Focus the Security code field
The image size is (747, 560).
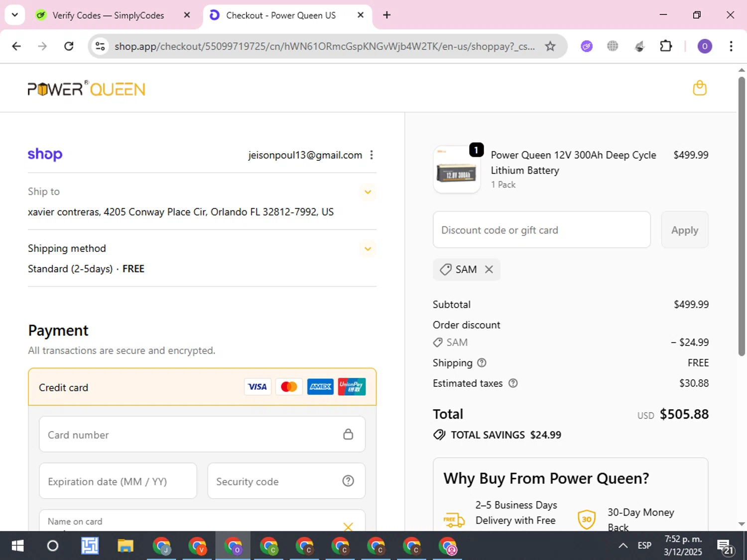[286, 481]
